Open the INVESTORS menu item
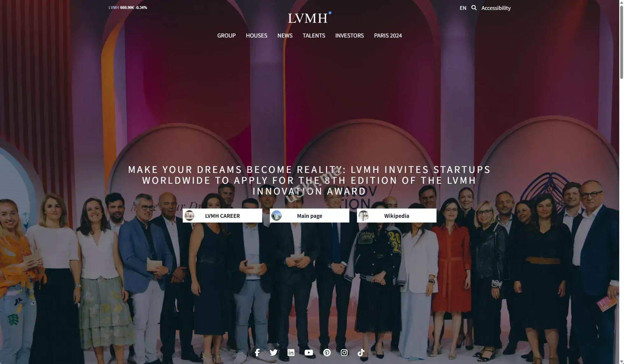This screenshot has height=364, width=624. click(350, 36)
